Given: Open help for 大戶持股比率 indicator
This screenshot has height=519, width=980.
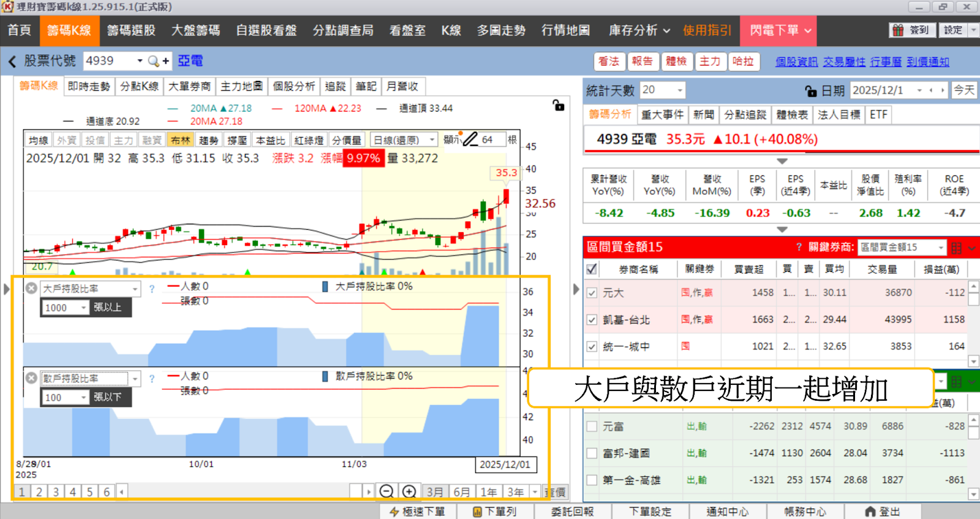Looking at the screenshot, I should click(152, 289).
